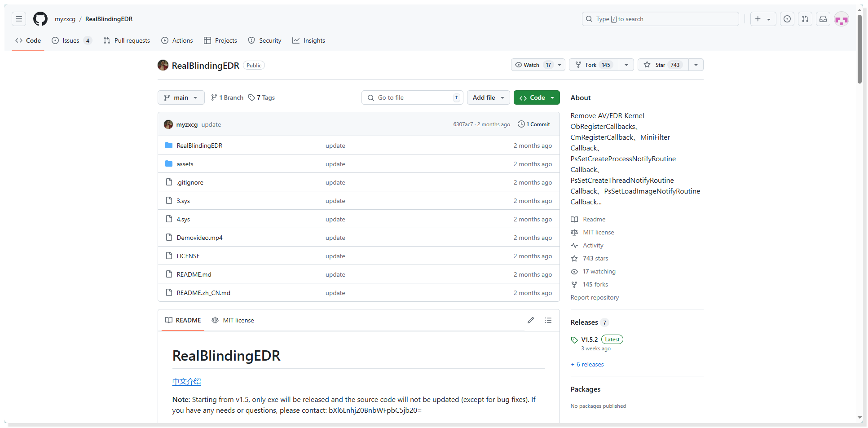
Task: Open the issues shortcut icon in header
Action: pyautogui.click(x=787, y=19)
